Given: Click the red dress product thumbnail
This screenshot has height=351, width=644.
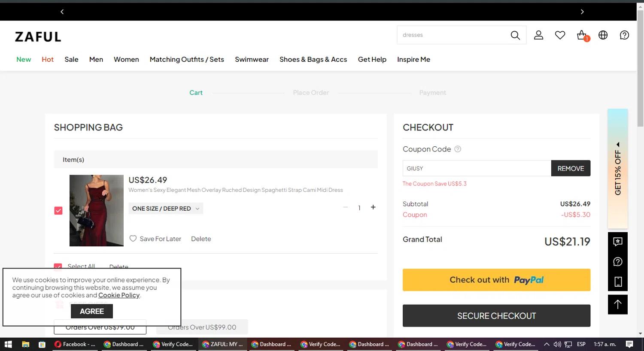Looking at the screenshot, I should pyautogui.click(x=97, y=210).
